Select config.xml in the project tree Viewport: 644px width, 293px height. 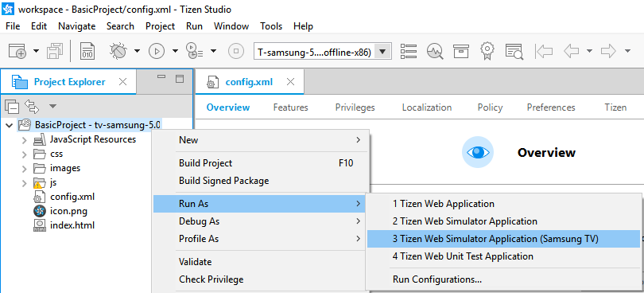click(72, 197)
